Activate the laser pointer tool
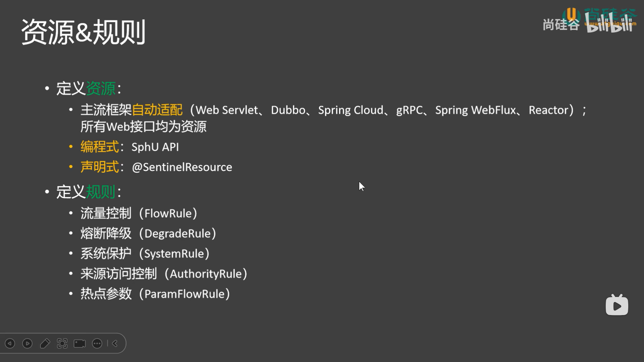The image size is (644, 362). 63,344
